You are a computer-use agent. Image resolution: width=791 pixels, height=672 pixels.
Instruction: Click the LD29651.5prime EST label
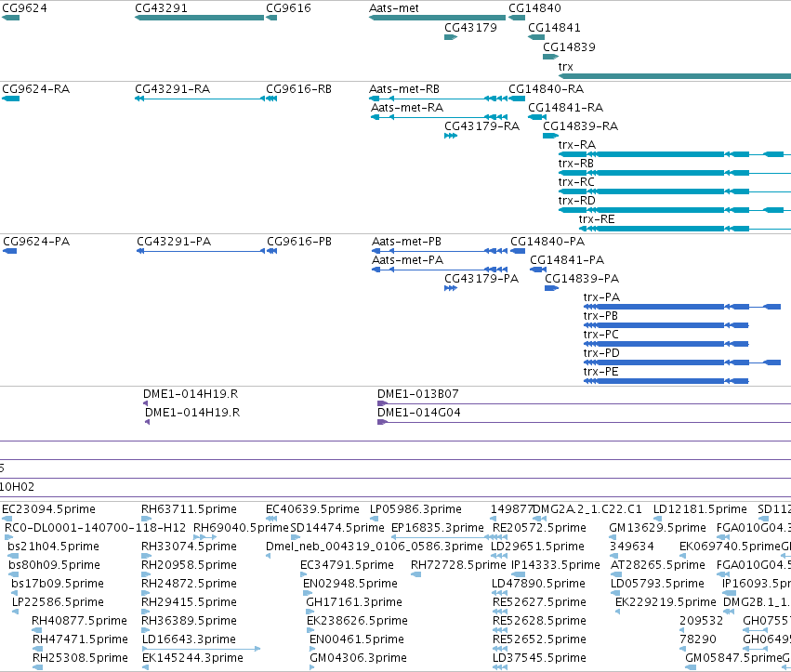click(x=537, y=547)
